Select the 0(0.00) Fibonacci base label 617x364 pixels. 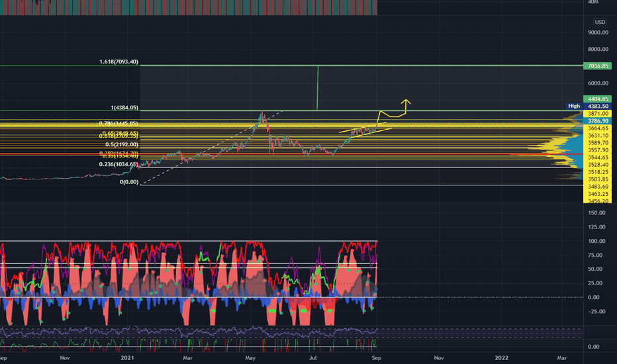(x=129, y=182)
